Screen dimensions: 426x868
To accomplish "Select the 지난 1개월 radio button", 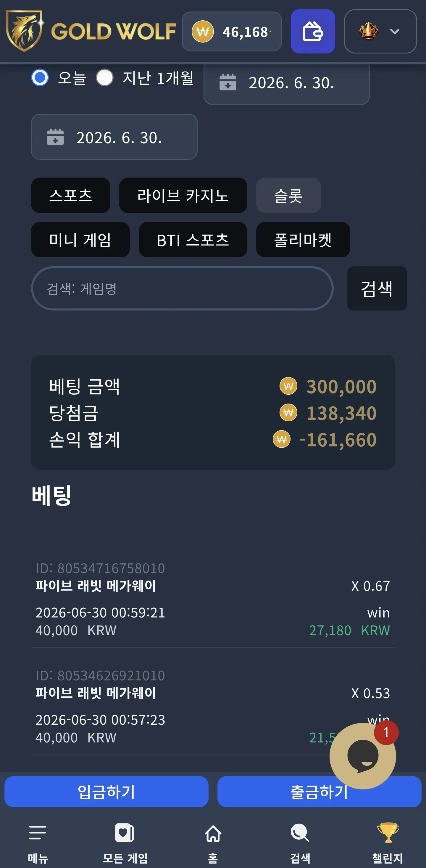I will coord(104,78).
